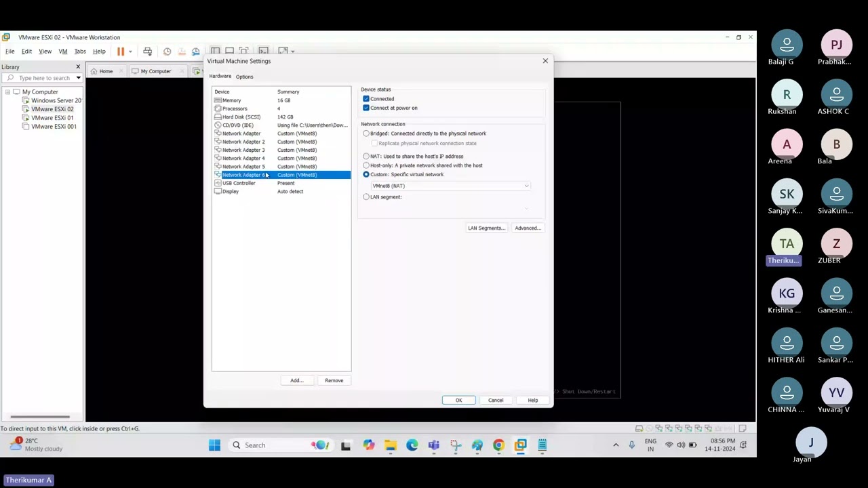
Task: Click the microphone icon in system tray
Action: click(631, 445)
